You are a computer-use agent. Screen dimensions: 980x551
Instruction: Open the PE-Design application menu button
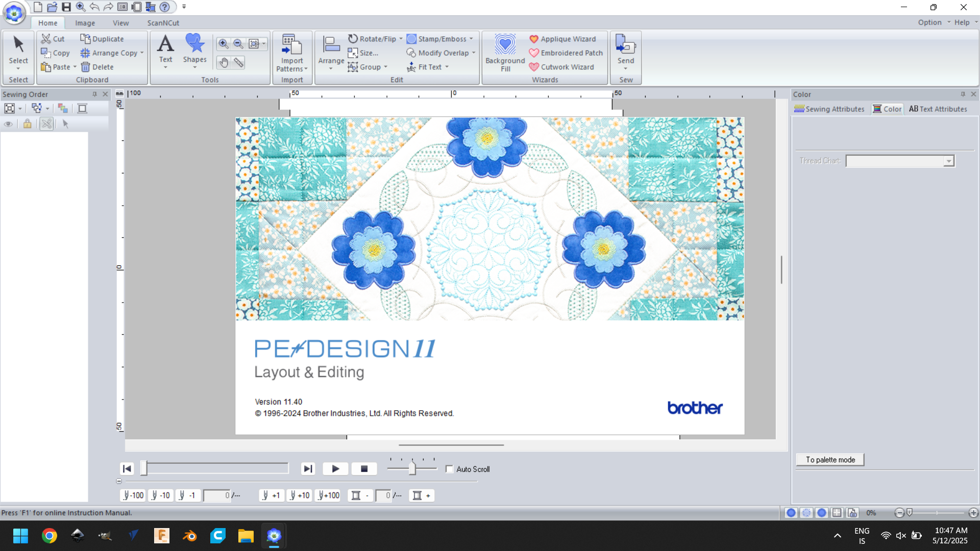click(14, 12)
